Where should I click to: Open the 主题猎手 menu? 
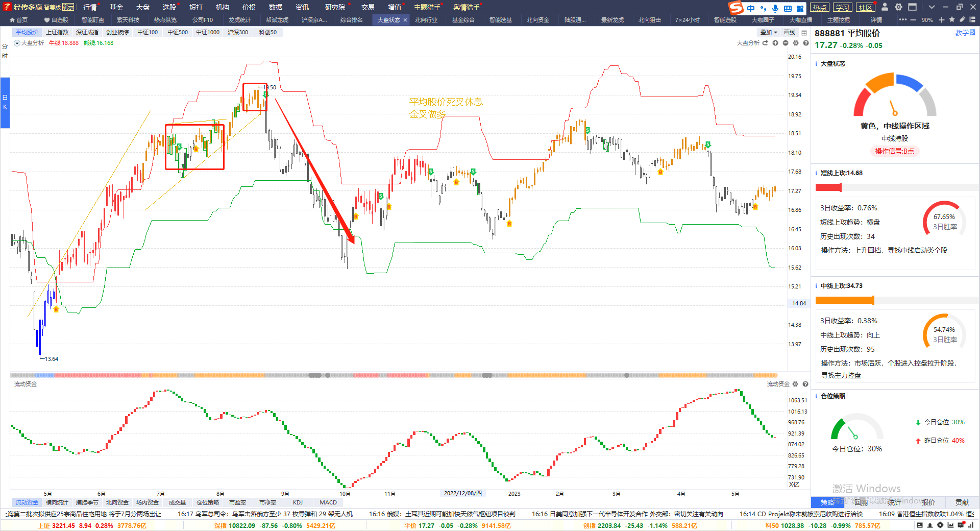(427, 7)
